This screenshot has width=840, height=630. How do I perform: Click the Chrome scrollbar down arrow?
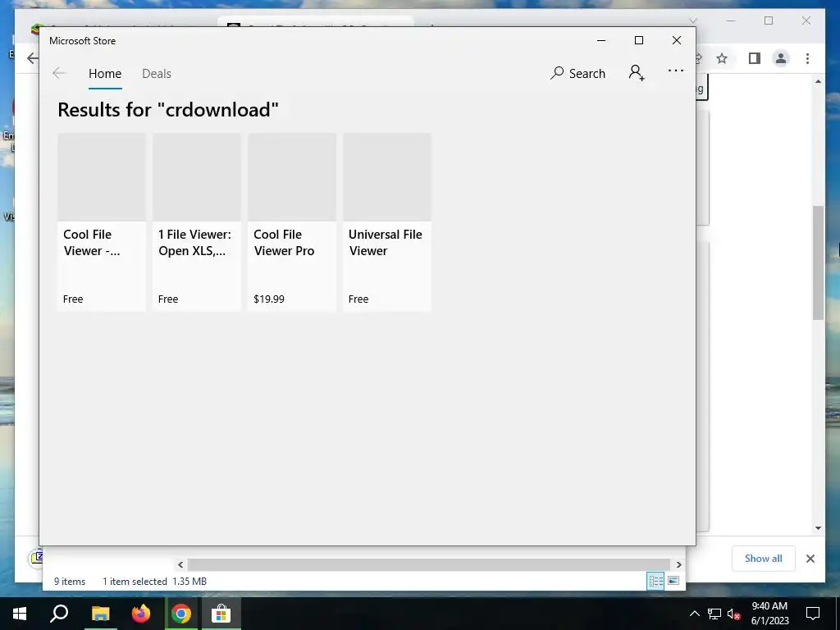coord(818,527)
